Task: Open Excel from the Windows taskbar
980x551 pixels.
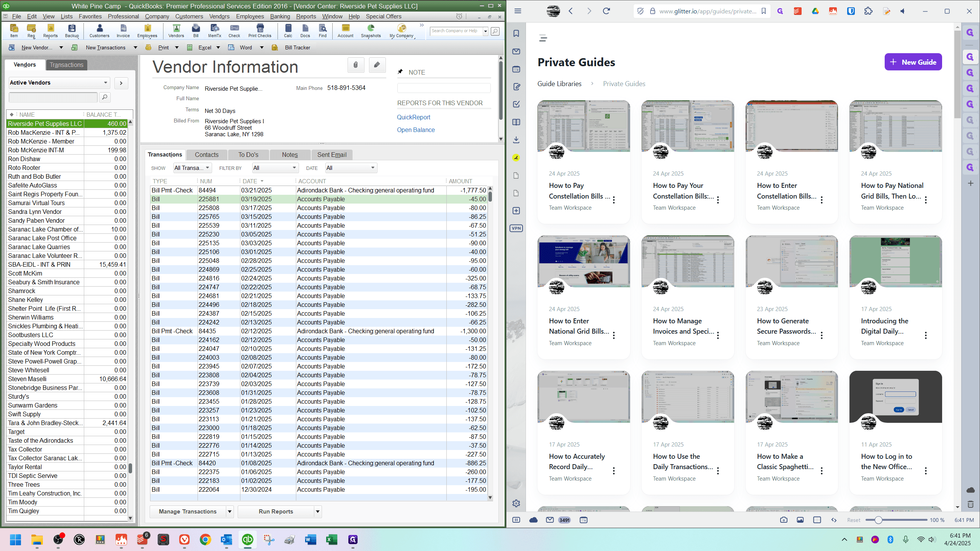Action: point(332,540)
